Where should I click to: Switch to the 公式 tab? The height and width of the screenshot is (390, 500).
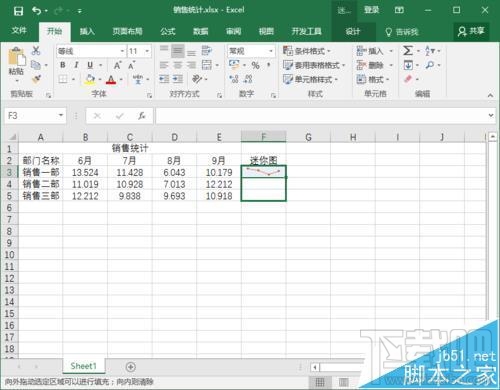pyautogui.click(x=168, y=31)
